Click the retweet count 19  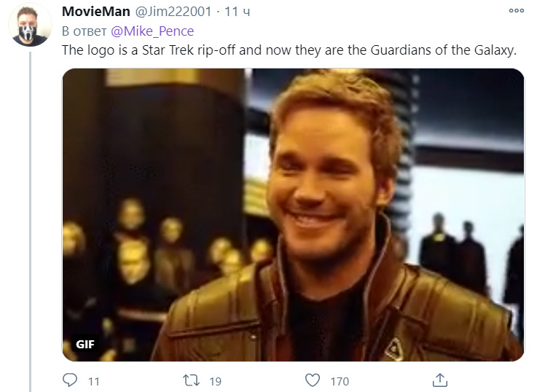click(216, 381)
